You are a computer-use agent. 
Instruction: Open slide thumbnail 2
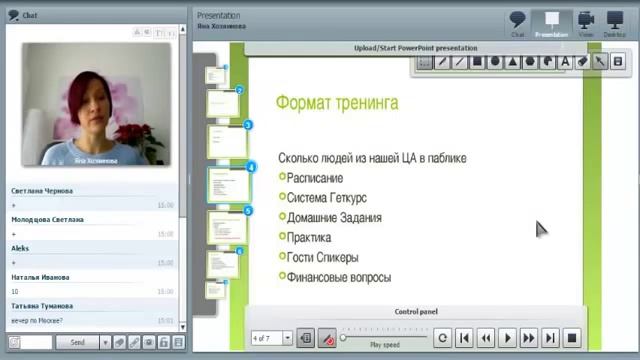223,104
